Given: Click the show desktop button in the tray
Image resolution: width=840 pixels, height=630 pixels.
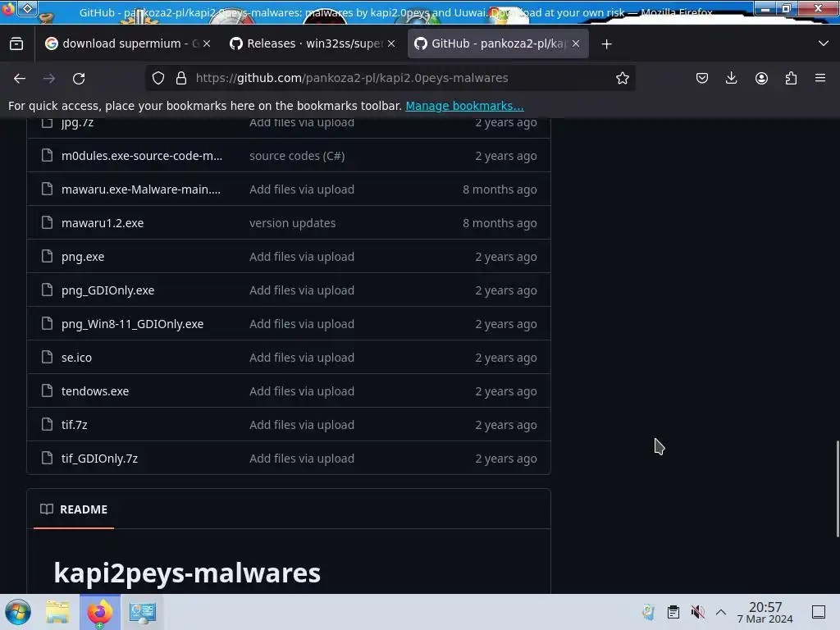Looking at the screenshot, I should coord(819,612).
